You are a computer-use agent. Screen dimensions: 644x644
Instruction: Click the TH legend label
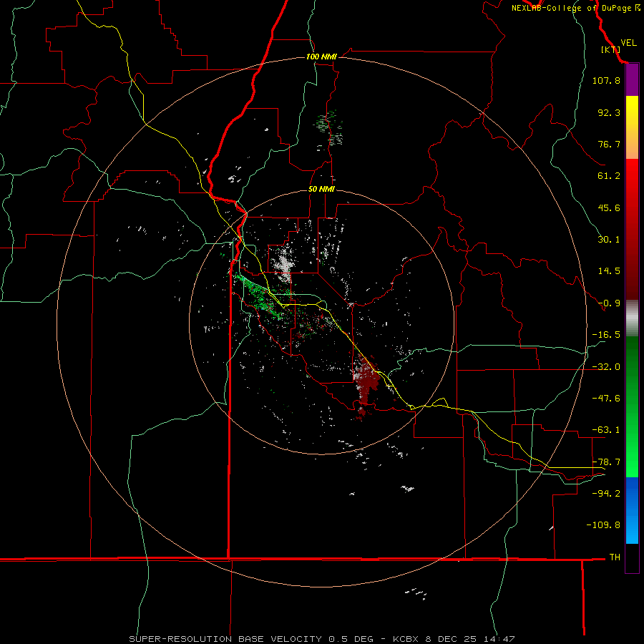615,557
